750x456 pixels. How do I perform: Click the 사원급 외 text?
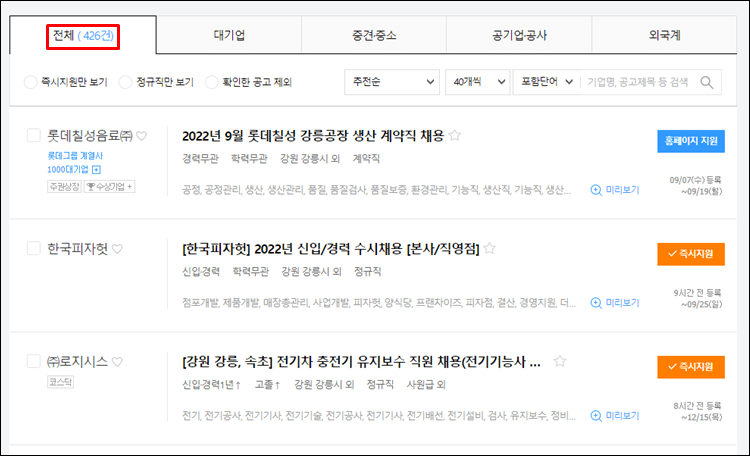point(426,384)
